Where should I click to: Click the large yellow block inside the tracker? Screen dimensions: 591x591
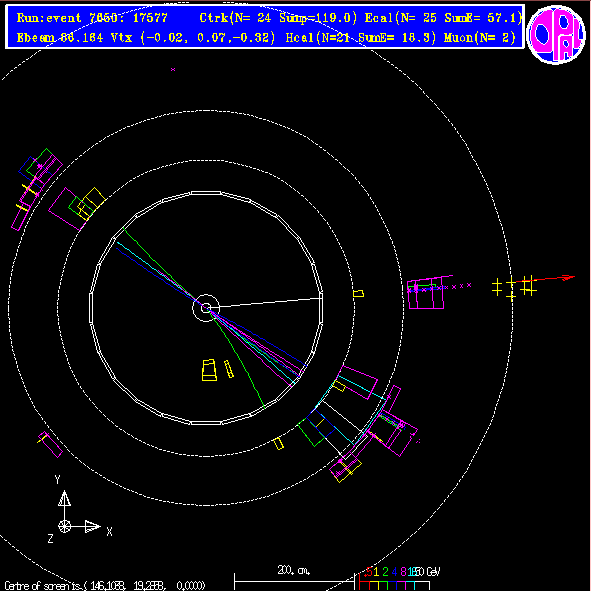pyautogui.click(x=209, y=370)
